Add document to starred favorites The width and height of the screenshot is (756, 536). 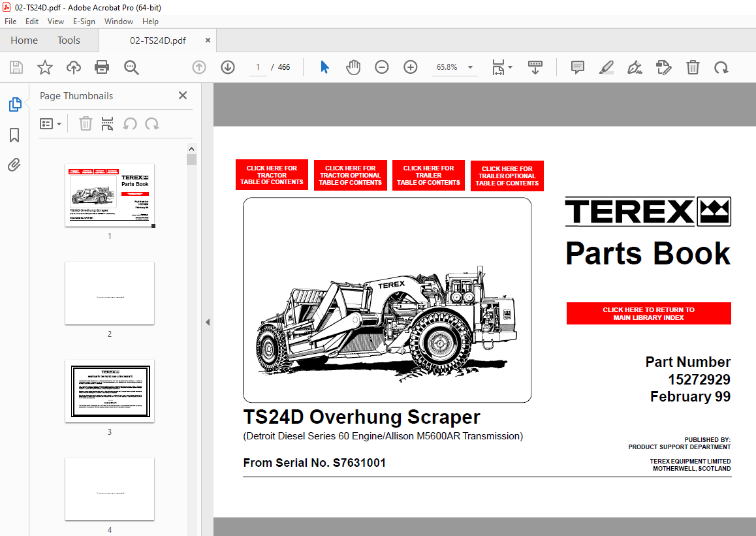45,67
